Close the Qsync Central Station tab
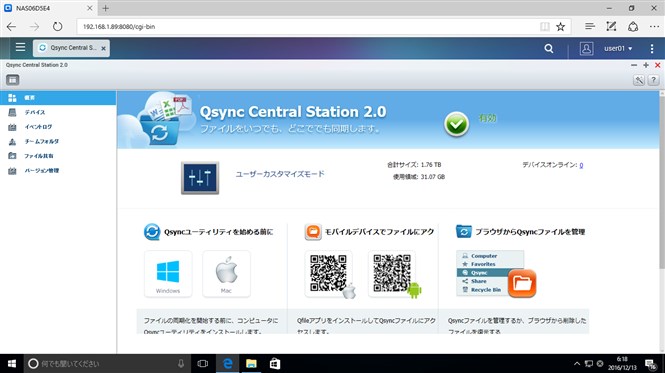Viewport: 665px width, 373px height. tap(103, 48)
